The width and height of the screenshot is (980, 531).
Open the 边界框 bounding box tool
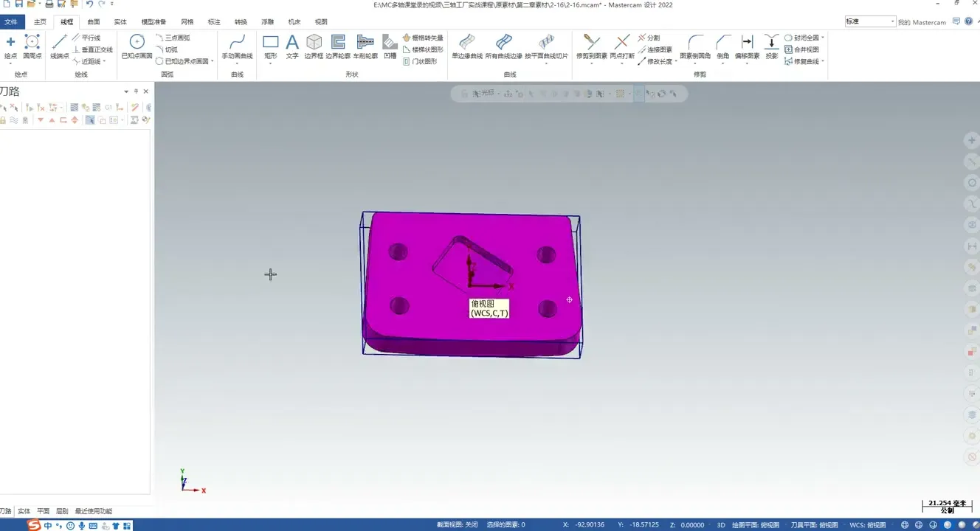point(314,46)
